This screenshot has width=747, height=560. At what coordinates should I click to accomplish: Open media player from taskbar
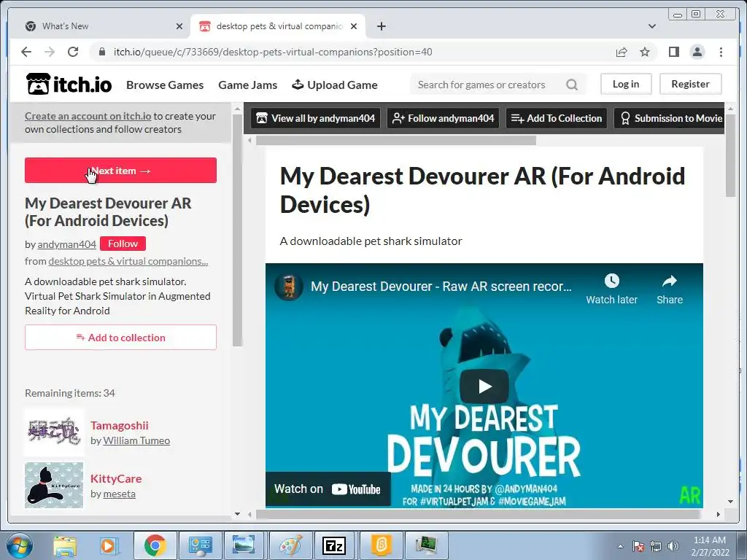pyautogui.click(x=109, y=545)
